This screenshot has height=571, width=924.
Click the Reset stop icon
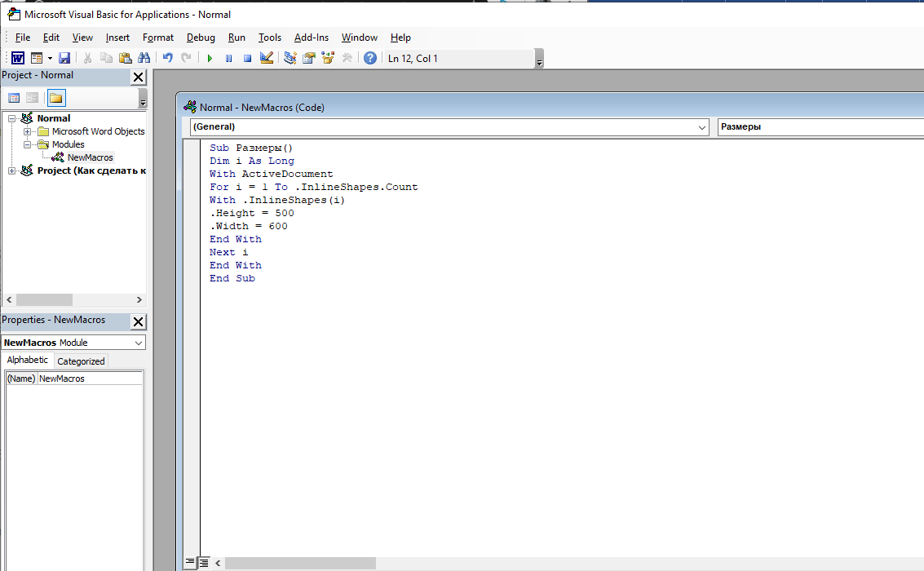[x=247, y=58]
